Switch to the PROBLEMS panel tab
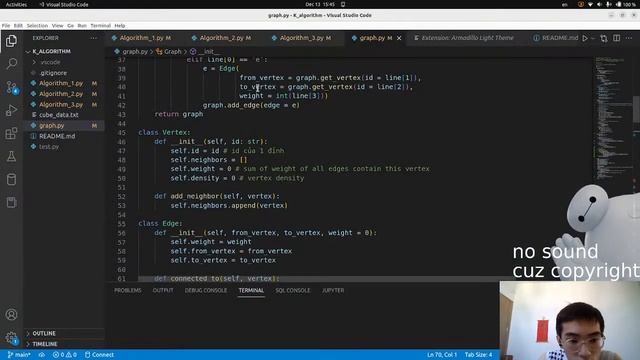The width and height of the screenshot is (640, 360). pos(127,291)
